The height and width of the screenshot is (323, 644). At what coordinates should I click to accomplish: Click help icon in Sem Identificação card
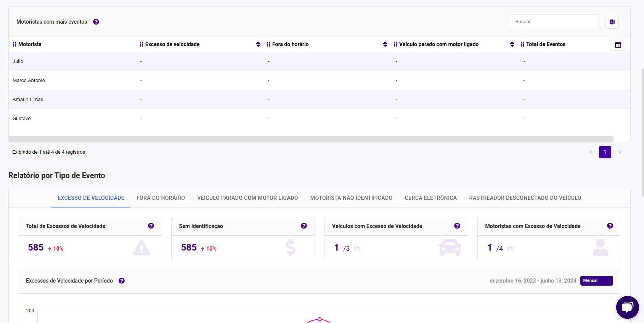(x=304, y=226)
